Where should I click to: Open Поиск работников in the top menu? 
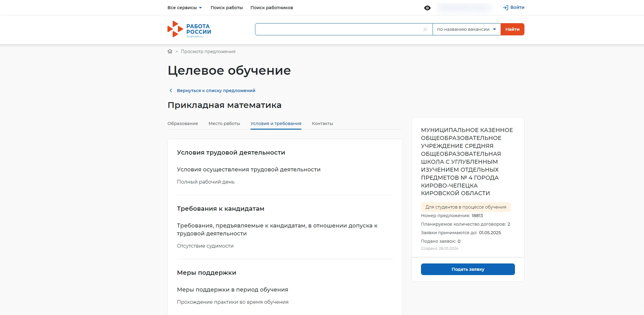point(272,8)
